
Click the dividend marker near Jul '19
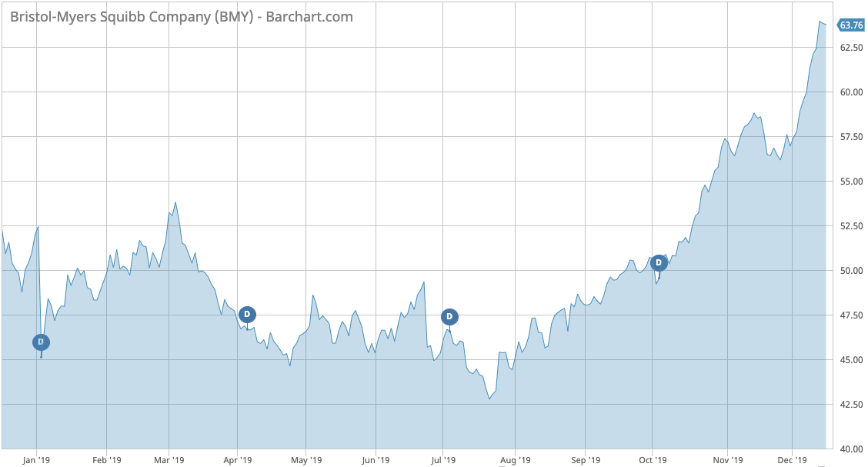click(x=449, y=317)
